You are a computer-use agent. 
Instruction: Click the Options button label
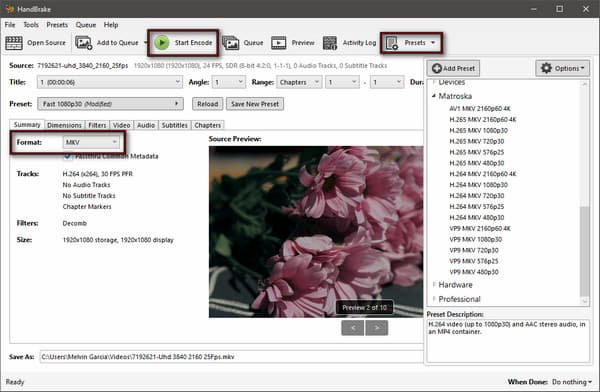pos(567,68)
